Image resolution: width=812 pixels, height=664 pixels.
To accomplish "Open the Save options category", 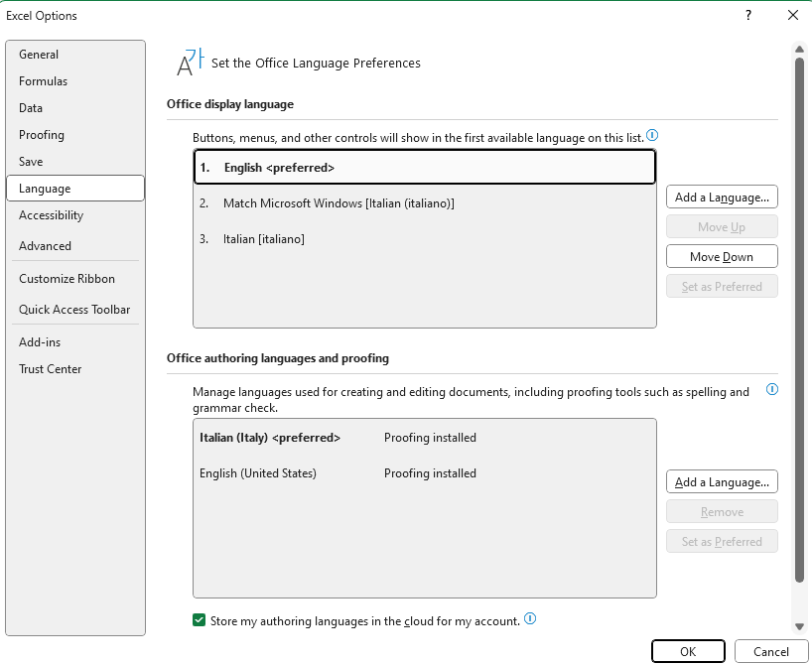I will tap(75, 162).
